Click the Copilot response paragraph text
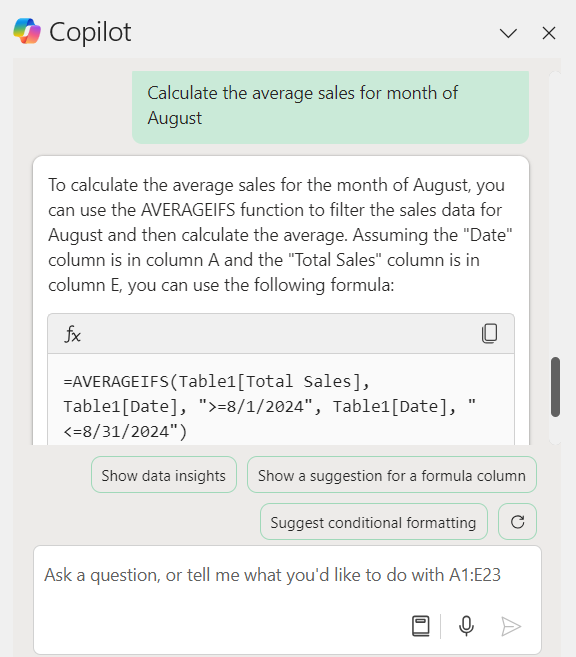The image size is (576, 657). tap(280, 235)
